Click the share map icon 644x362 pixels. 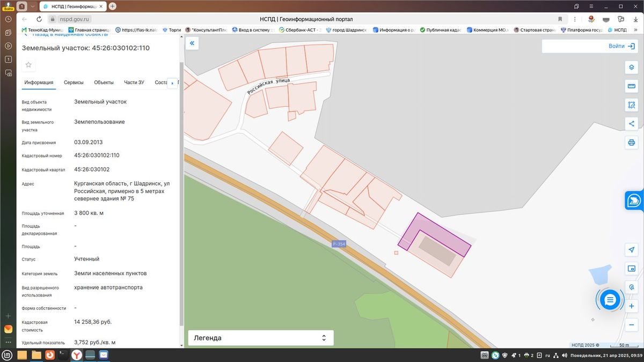coord(631,124)
